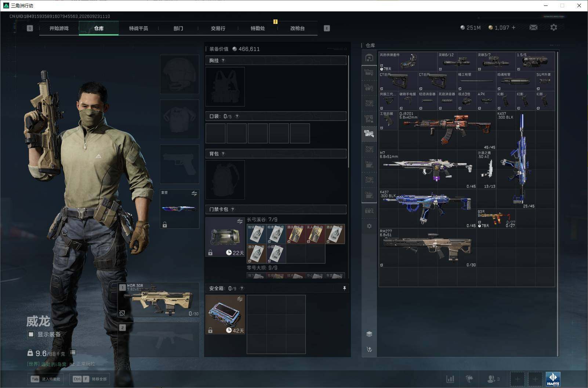The height and width of the screenshot is (388, 588).
Task: Click the warehouse vertical scrollbar
Action: pos(558,204)
